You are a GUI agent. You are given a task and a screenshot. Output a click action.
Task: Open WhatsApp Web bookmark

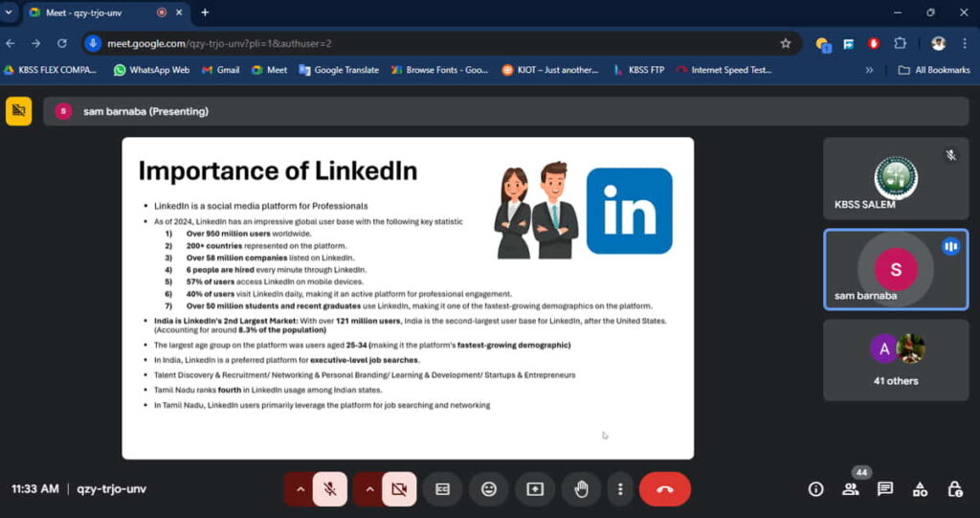tap(152, 70)
